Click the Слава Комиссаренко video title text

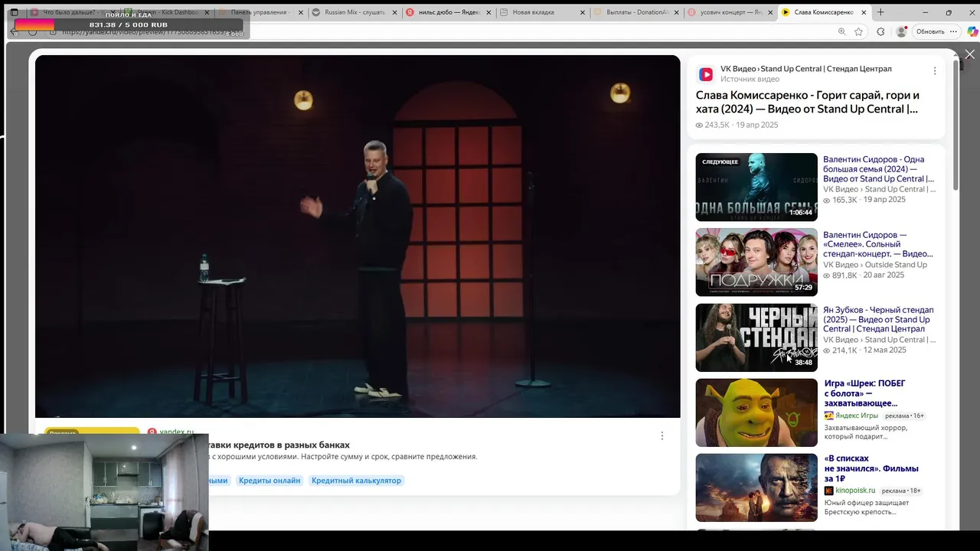(x=807, y=102)
